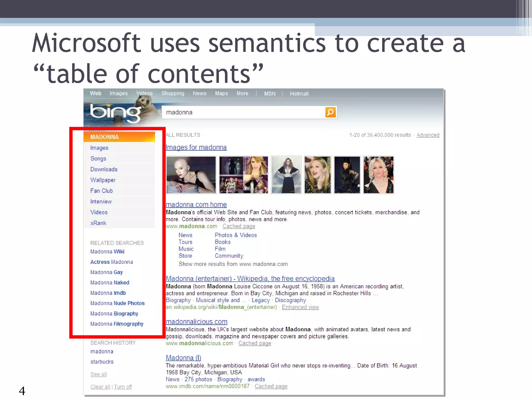Click Clear all search history link
532x399 pixels.
click(100, 387)
